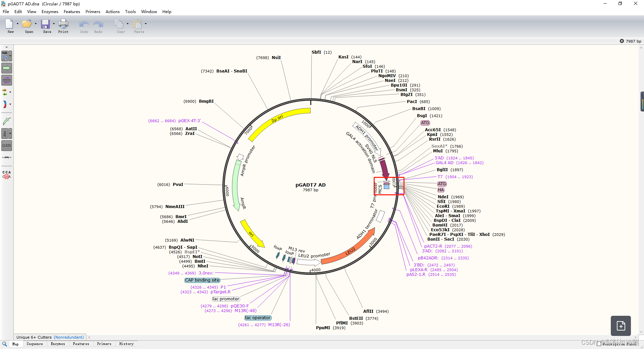The image size is (644, 349).
Task: Click the CCA sequence highlight icon
Action: point(7,174)
